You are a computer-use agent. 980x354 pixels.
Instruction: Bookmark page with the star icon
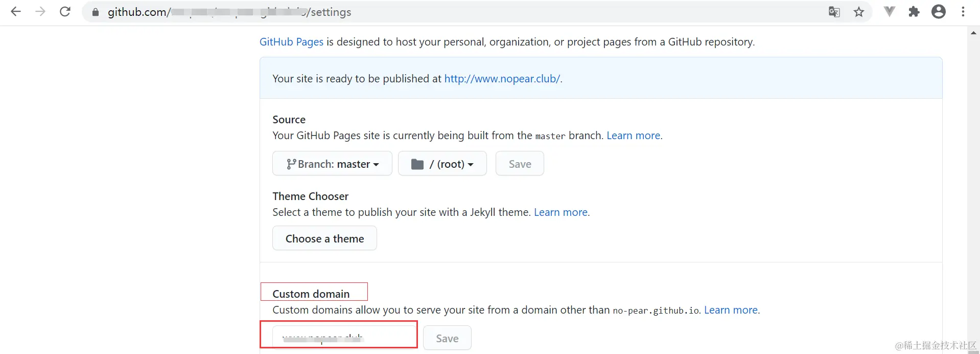(x=859, y=12)
